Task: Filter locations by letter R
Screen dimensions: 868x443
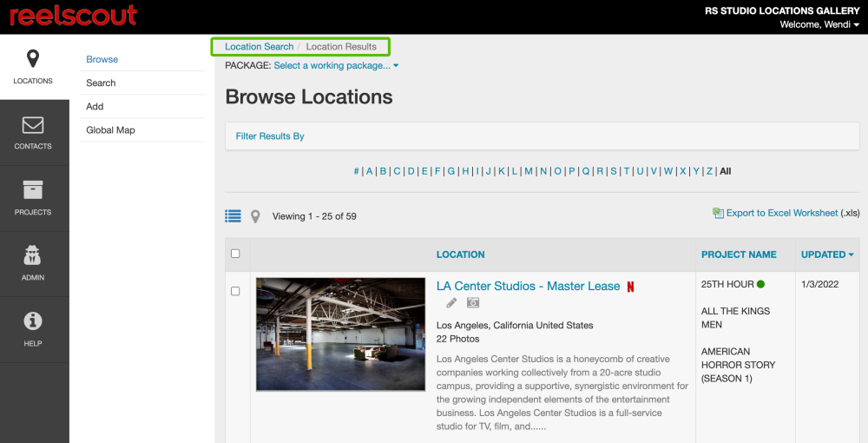Action: click(x=600, y=171)
